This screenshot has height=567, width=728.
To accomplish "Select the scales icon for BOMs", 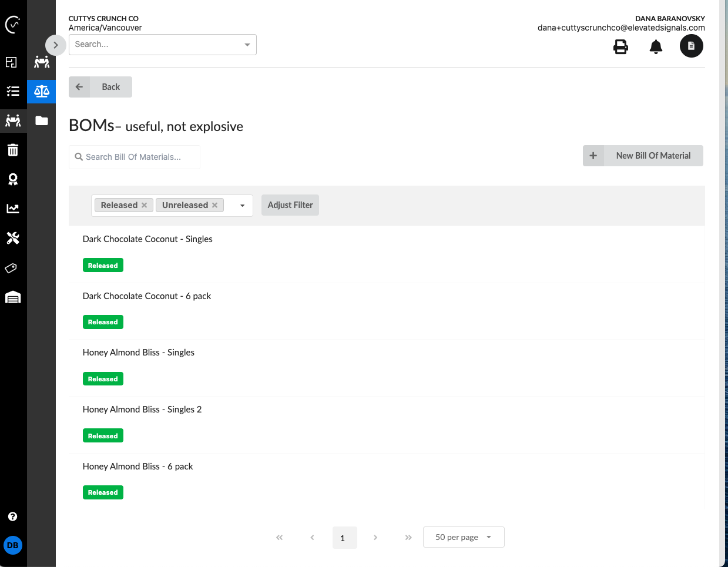I will coord(41,91).
